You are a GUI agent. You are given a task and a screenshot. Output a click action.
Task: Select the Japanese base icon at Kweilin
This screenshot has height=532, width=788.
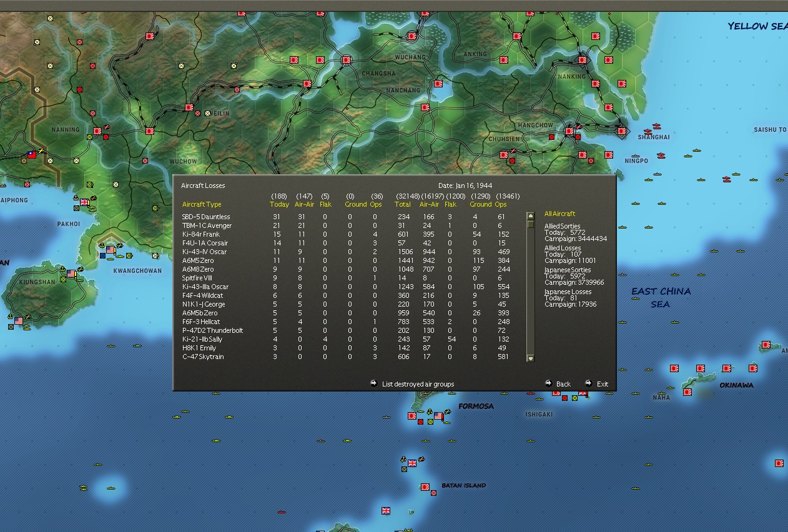(x=189, y=107)
